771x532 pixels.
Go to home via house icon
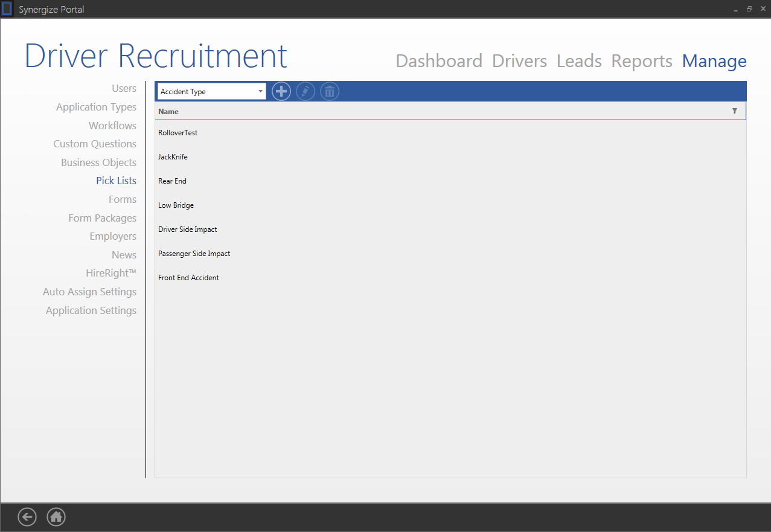[x=56, y=517]
